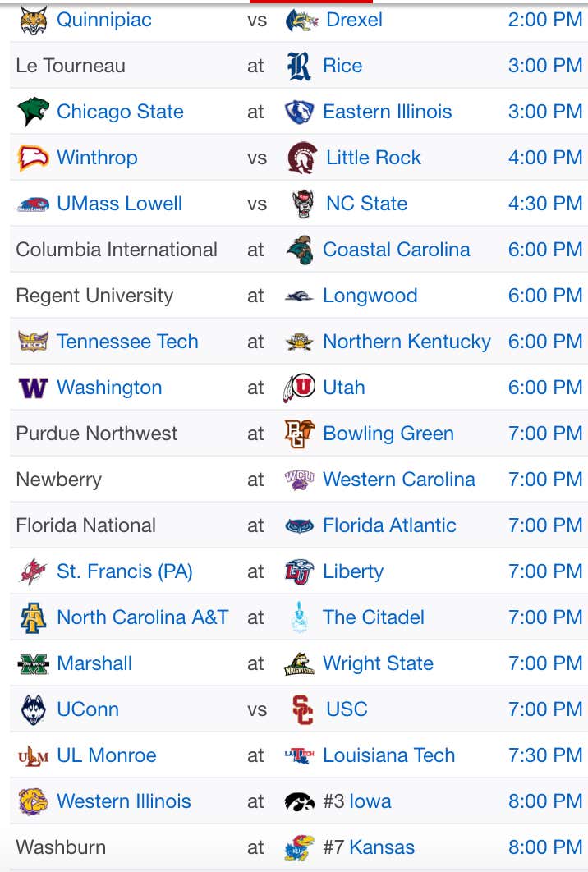Click the UConn husky logo
The height and width of the screenshot is (872, 588).
[34, 710]
